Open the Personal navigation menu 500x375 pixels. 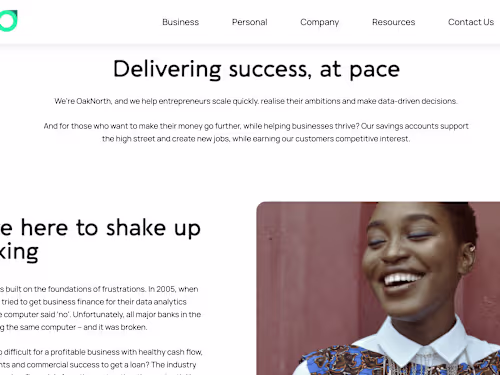pyautogui.click(x=249, y=22)
